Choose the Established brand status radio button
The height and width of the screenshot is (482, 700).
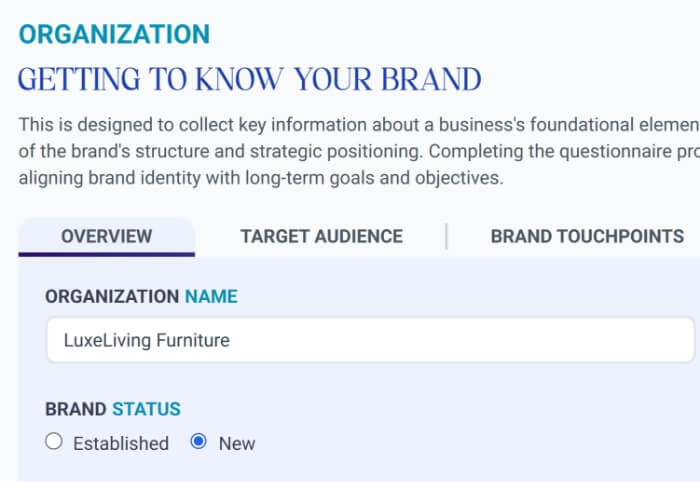54,442
